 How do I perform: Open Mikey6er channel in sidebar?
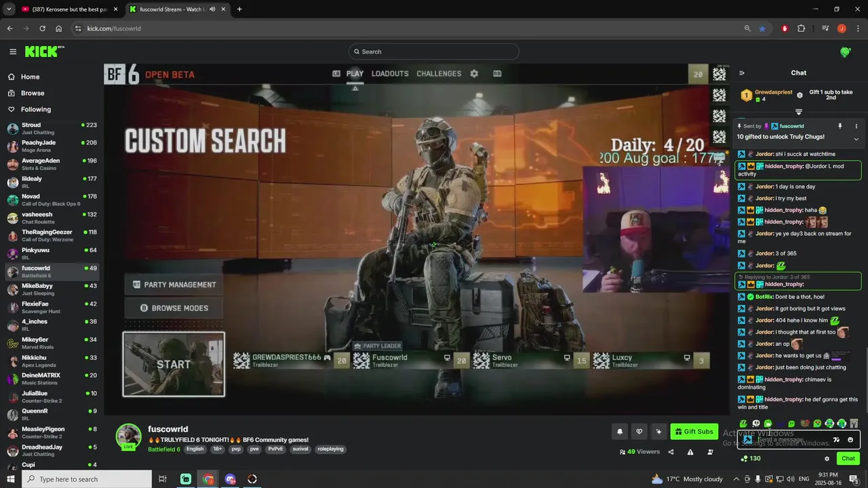52,343
